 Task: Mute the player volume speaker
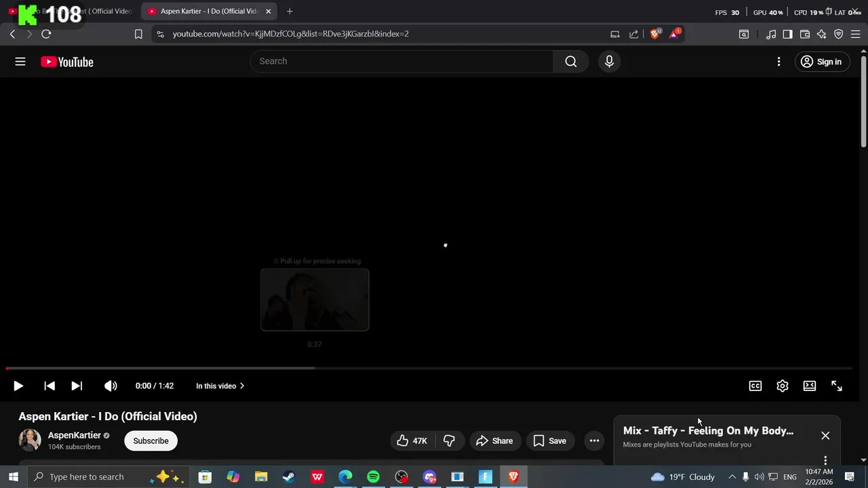tap(111, 386)
